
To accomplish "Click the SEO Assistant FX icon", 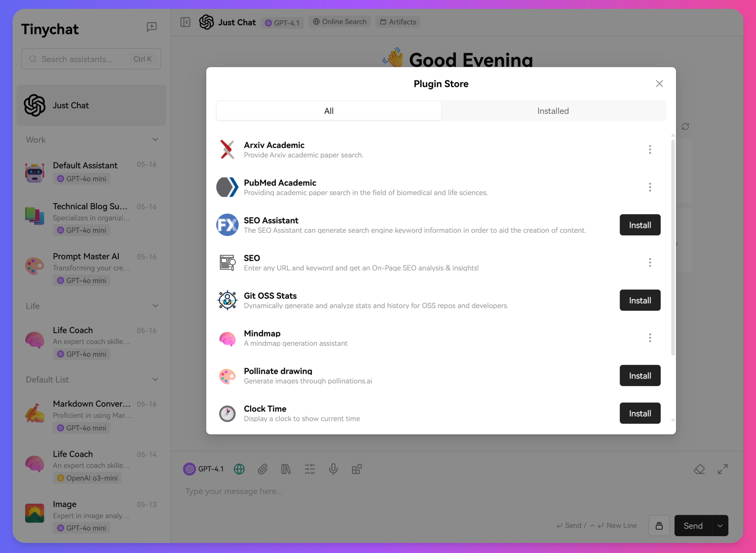I will pos(227,225).
